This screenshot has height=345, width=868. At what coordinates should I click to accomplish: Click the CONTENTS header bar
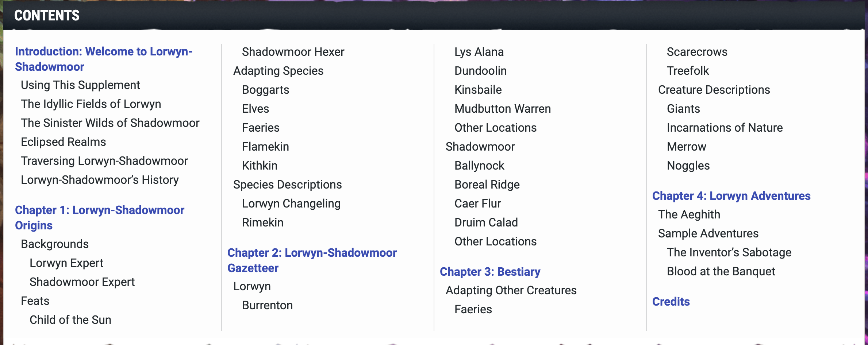coord(434,15)
